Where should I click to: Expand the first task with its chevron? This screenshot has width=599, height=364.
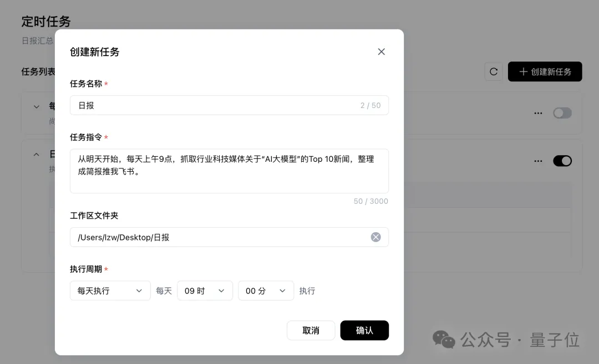[37, 106]
